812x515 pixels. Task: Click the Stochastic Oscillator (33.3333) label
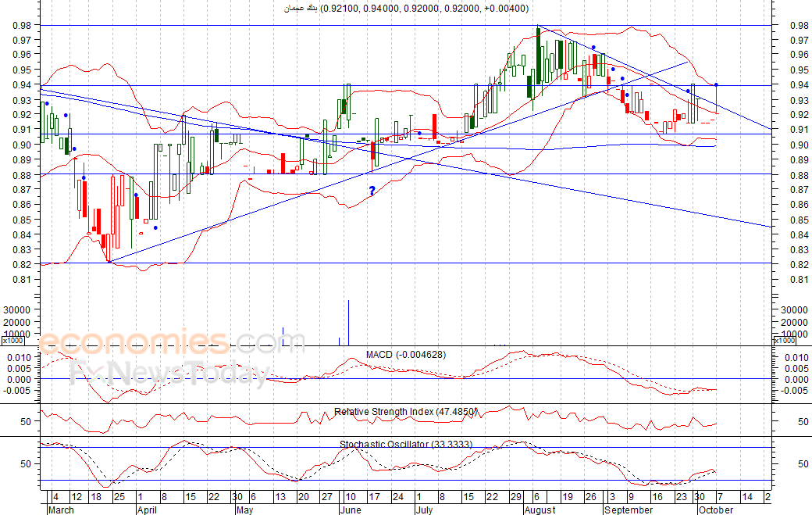click(x=406, y=445)
